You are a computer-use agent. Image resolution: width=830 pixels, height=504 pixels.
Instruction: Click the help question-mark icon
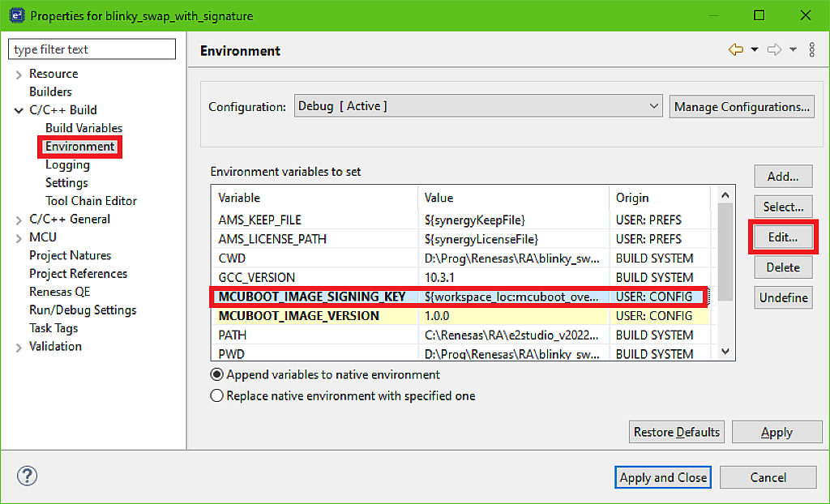[28, 476]
